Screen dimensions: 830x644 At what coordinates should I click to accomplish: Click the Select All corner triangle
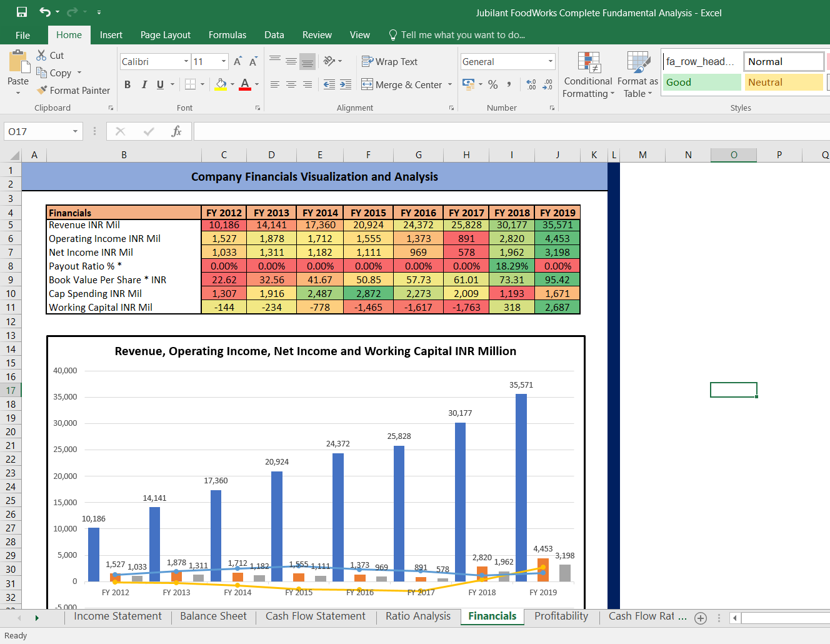(14, 155)
